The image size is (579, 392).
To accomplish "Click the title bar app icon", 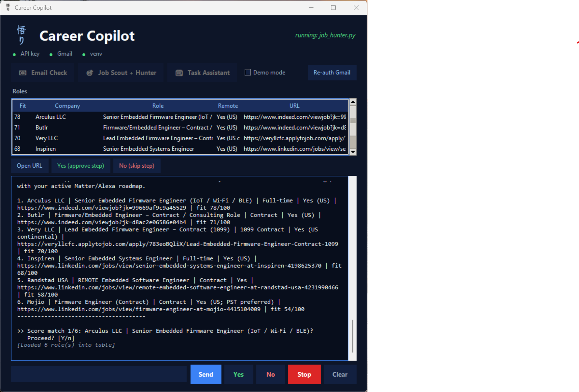I will click(8, 7).
